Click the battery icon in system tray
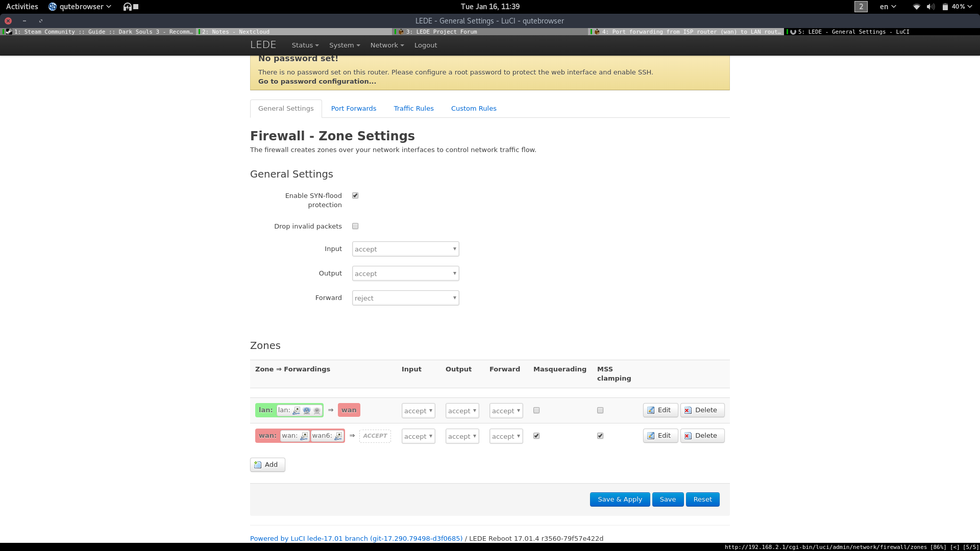Image resolution: width=980 pixels, height=551 pixels. click(x=945, y=7)
